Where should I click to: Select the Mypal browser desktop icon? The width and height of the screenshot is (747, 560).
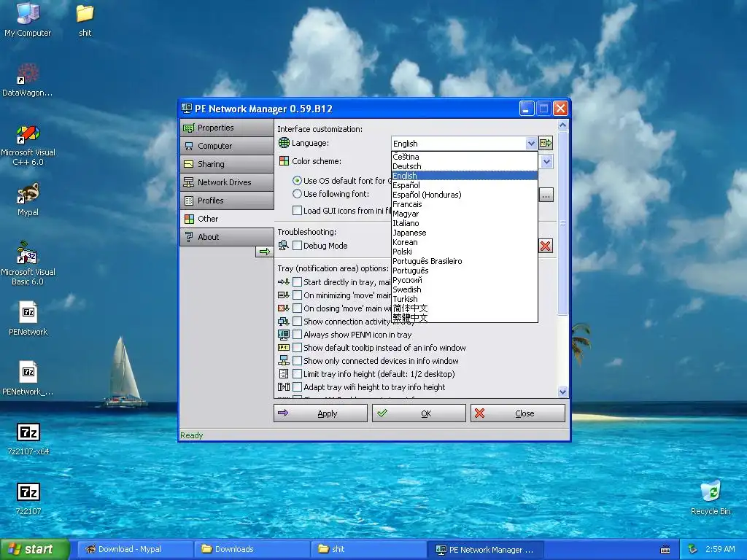tap(28, 200)
